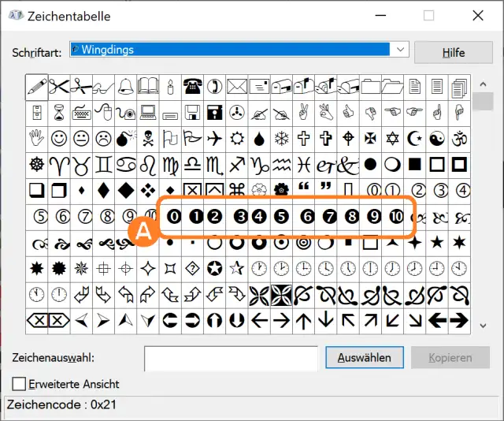Select the bullseye target symbol

304,243
